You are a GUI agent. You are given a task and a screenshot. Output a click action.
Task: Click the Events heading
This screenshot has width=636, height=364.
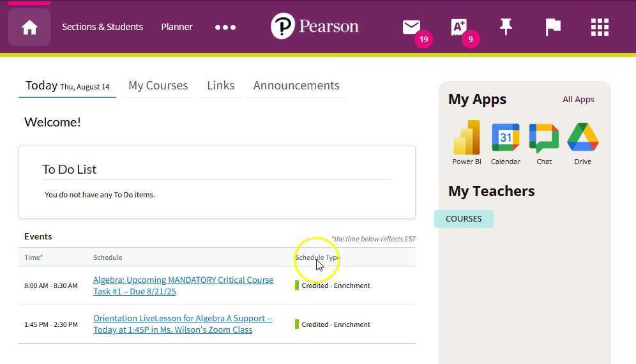(38, 236)
